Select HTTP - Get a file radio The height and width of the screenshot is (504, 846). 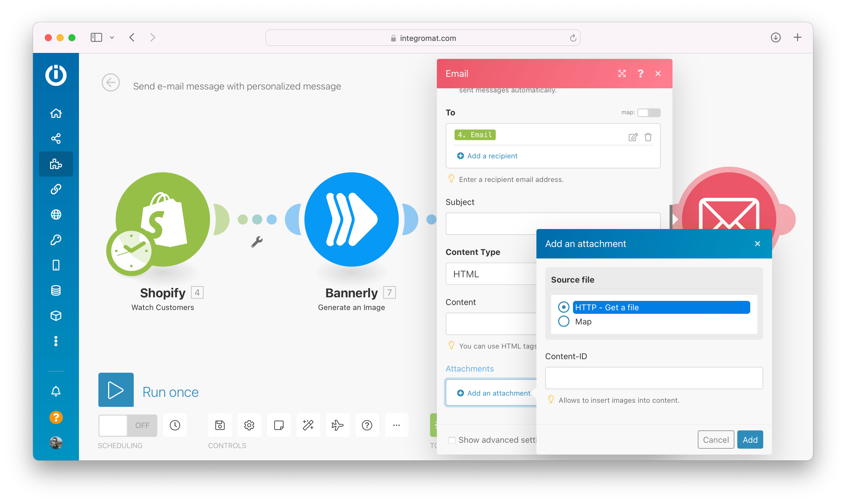563,307
